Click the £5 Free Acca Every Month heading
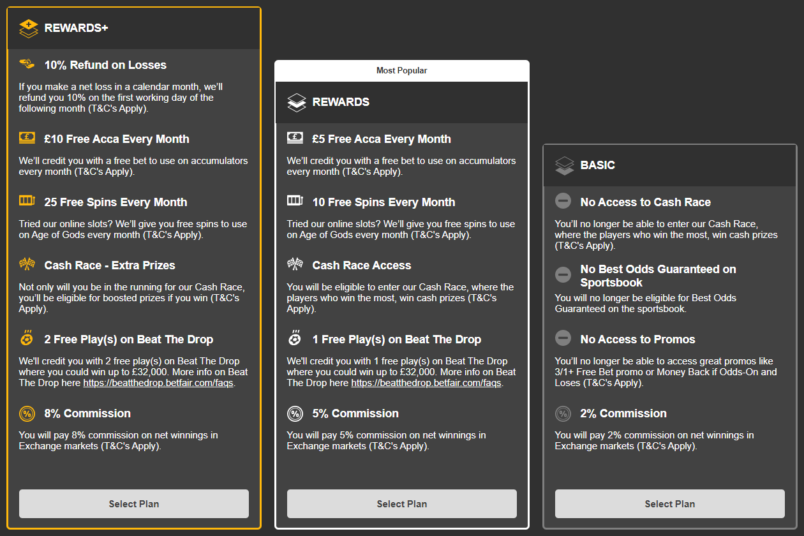 tap(381, 139)
